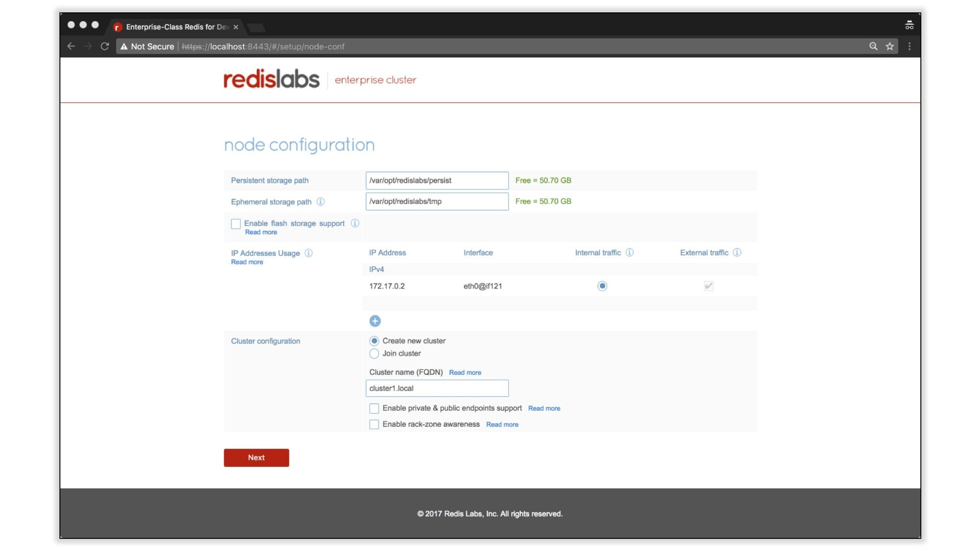This screenshot has width=980, height=551.
Task: Click the External traffic info icon
Action: 737,253
